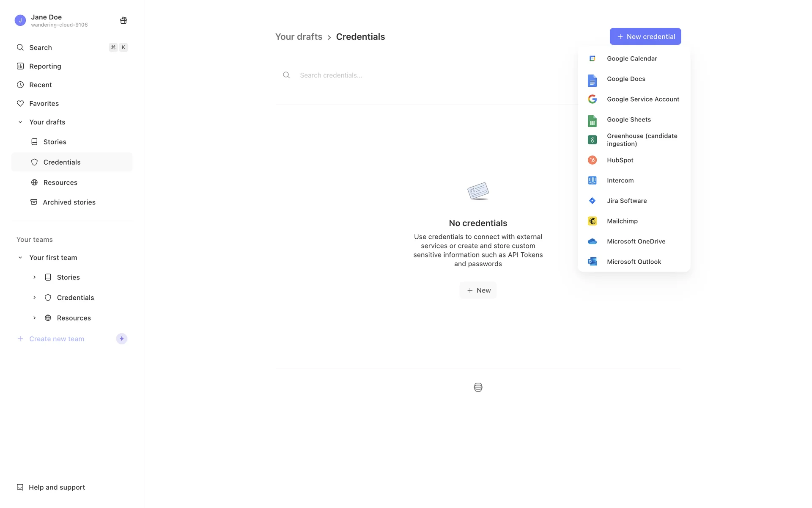Click the sparkle badge next to Create new team

pos(122,339)
